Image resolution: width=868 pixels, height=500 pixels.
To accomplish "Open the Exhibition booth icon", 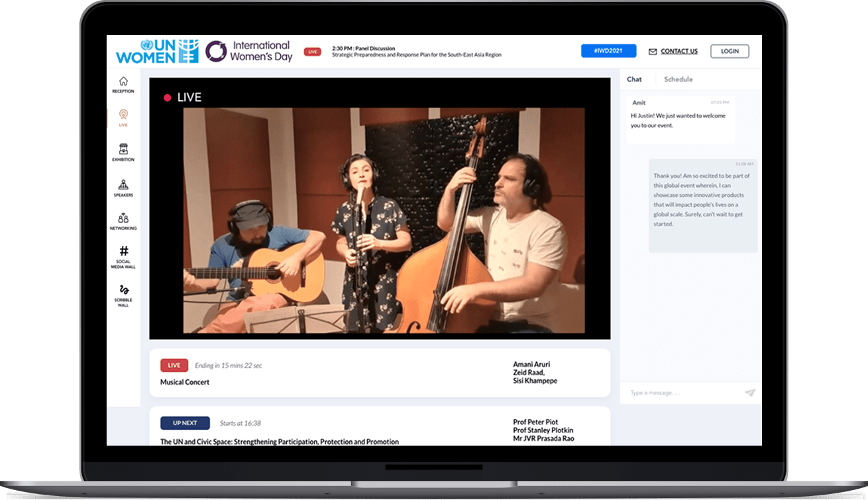I will [123, 149].
